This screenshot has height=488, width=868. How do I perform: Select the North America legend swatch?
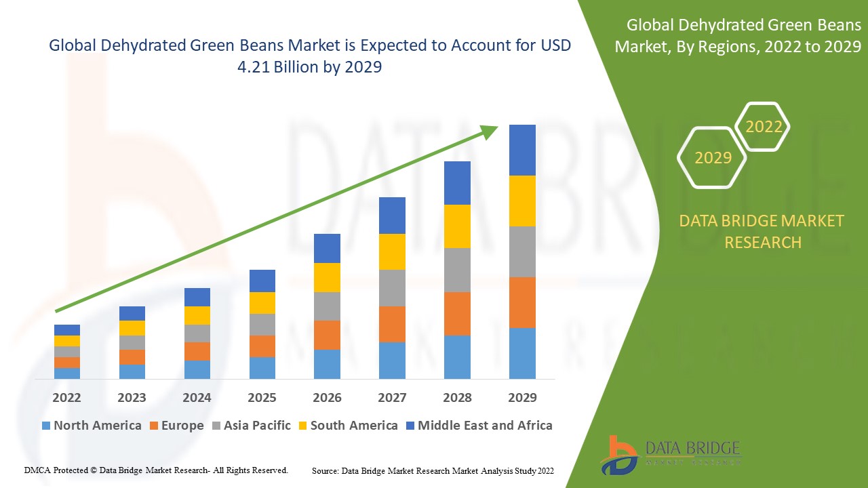point(46,426)
